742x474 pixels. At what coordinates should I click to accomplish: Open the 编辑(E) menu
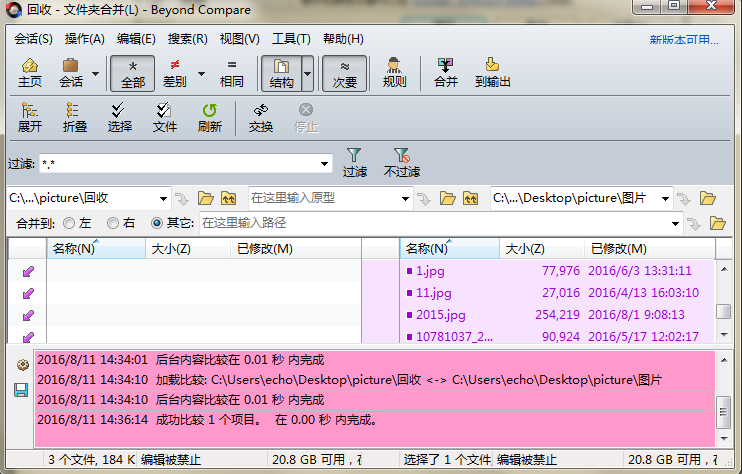point(136,39)
